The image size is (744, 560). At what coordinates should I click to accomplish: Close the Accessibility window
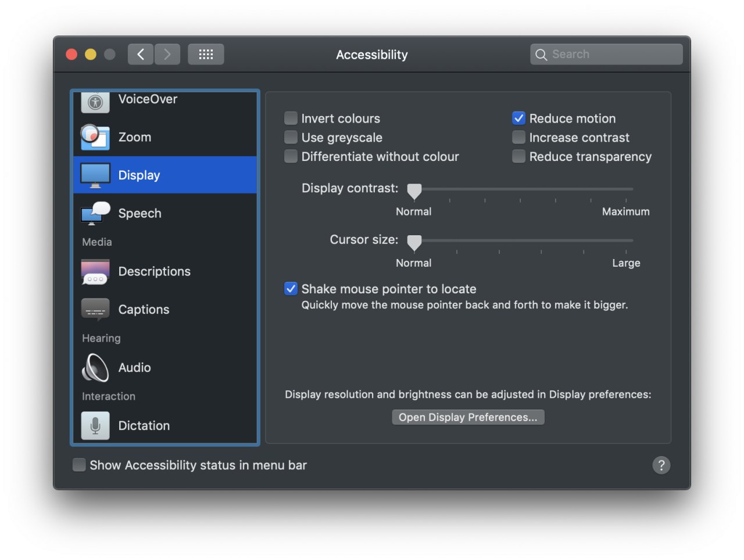pyautogui.click(x=71, y=54)
